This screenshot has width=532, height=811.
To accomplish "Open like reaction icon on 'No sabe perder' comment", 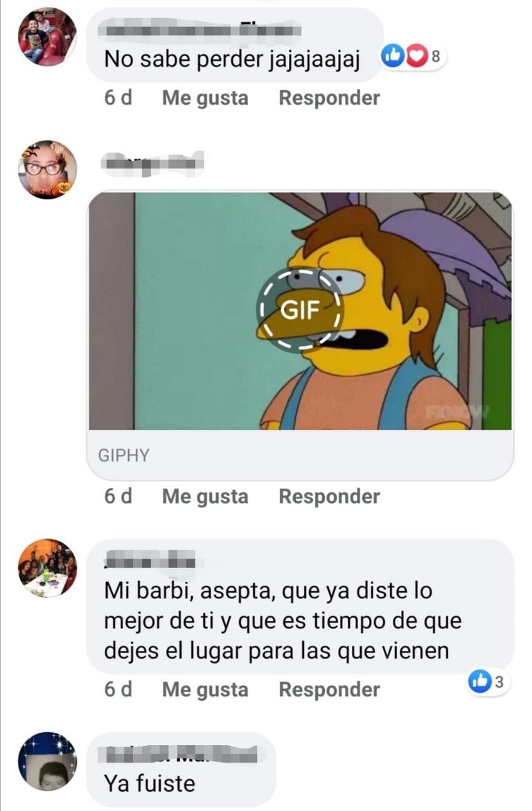I will tap(393, 56).
